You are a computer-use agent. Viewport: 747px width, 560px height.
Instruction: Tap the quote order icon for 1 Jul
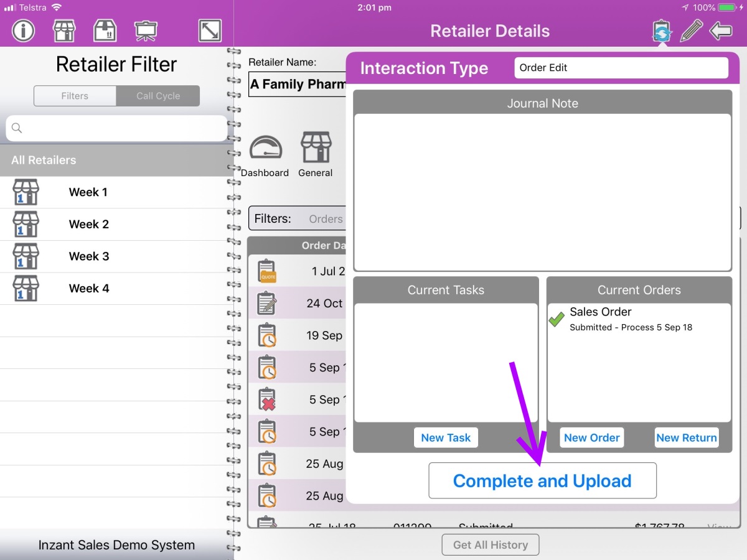[x=268, y=271]
